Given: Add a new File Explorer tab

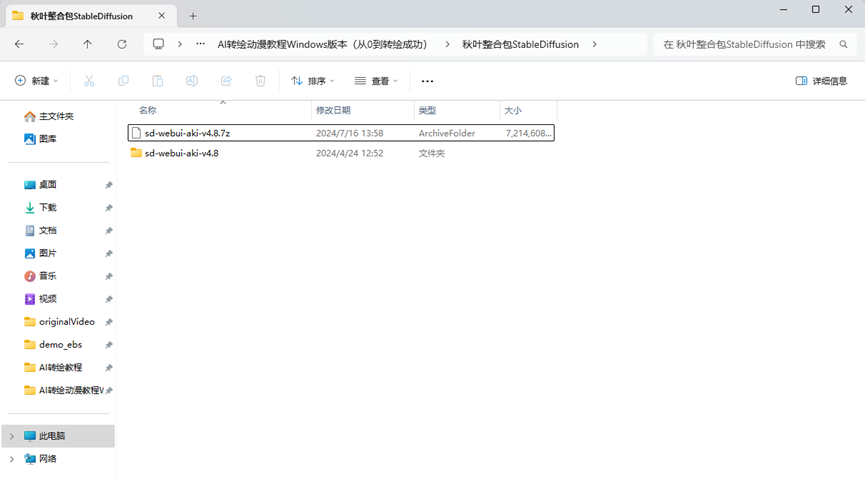Looking at the screenshot, I should pos(193,16).
